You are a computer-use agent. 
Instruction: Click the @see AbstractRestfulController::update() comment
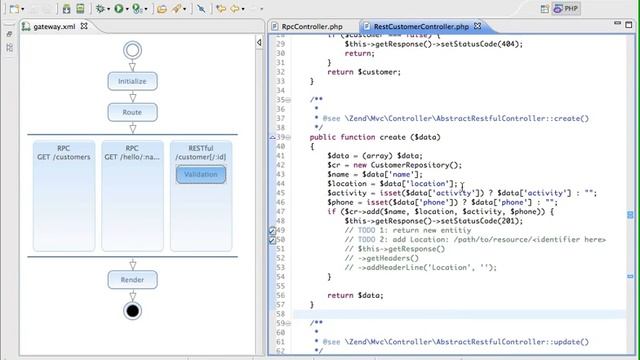coord(456,342)
